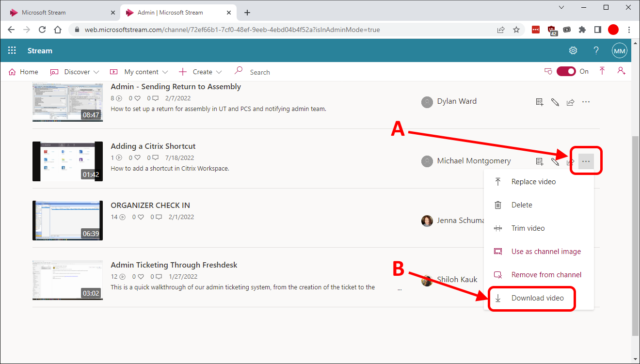Open the help question mark
The height and width of the screenshot is (364, 640).
click(x=596, y=50)
